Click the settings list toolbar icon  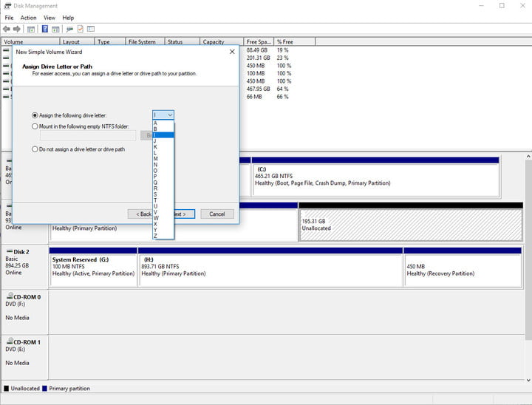click(91, 30)
